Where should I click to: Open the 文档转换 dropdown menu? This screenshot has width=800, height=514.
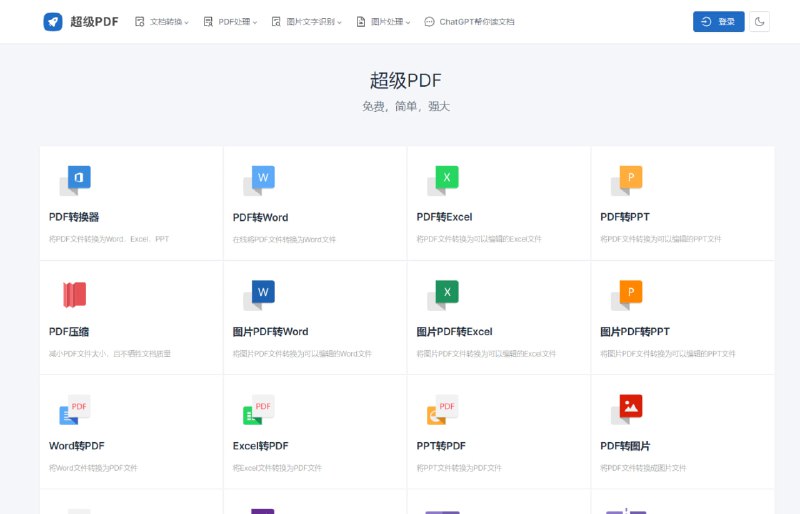(162, 22)
